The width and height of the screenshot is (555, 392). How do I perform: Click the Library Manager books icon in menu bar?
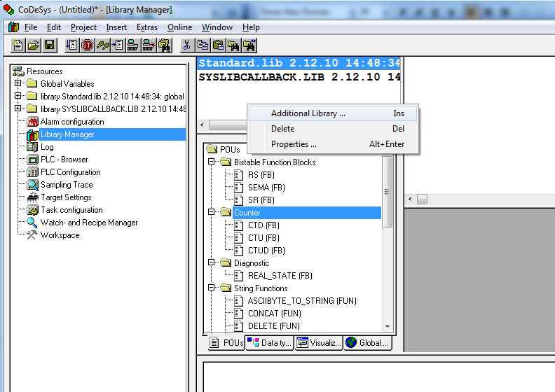click(13, 27)
